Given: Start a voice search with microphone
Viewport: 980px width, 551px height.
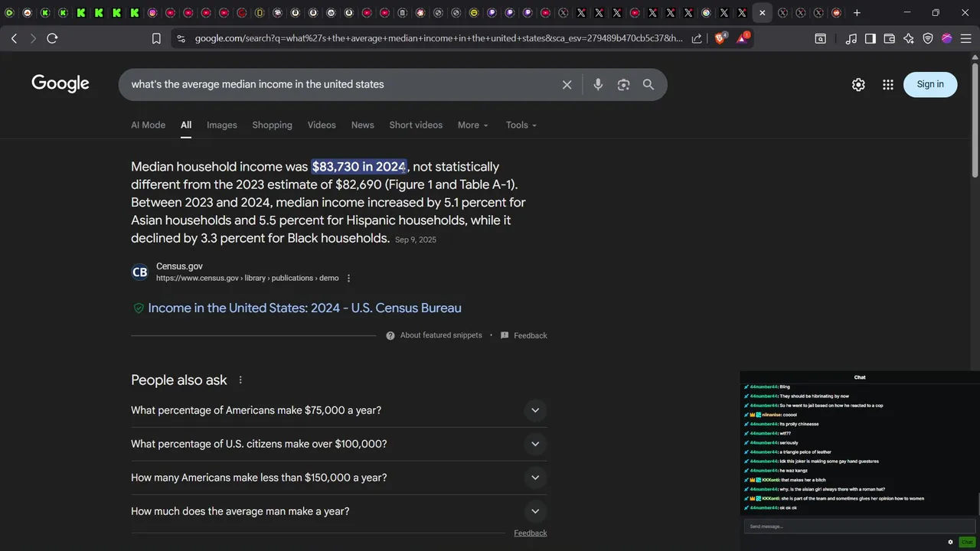Looking at the screenshot, I should 598,85.
